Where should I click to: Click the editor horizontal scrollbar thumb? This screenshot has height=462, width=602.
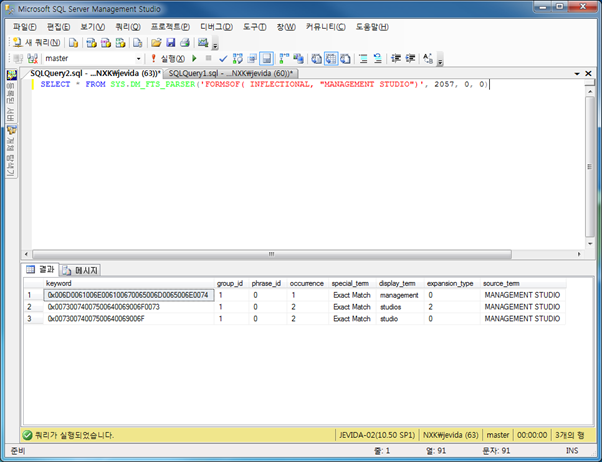click(272, 254)
